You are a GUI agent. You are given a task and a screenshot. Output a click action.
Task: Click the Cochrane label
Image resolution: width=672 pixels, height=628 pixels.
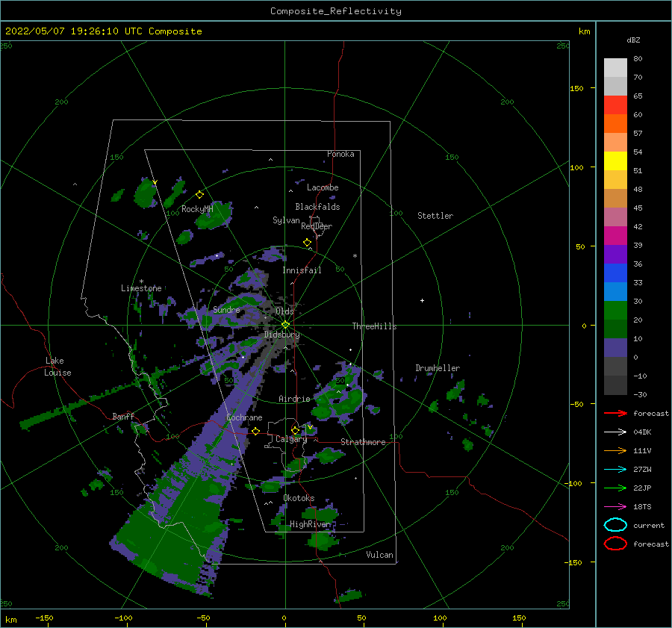click(x=244, y=417)
